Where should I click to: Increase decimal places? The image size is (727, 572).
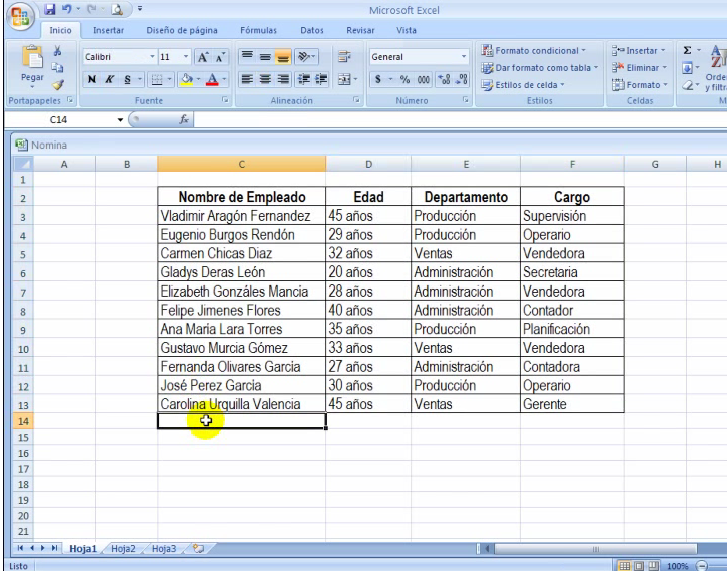pyautogui.click(x=444, y=79)
